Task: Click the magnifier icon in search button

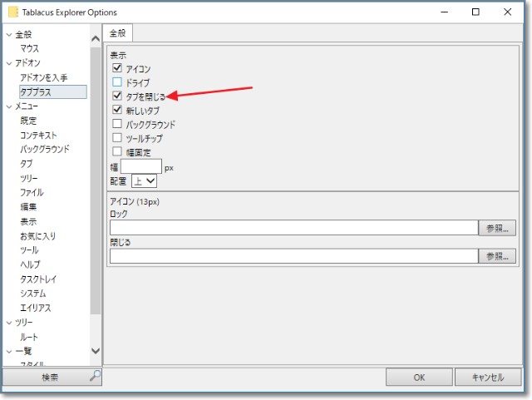Action: (94, 377)
